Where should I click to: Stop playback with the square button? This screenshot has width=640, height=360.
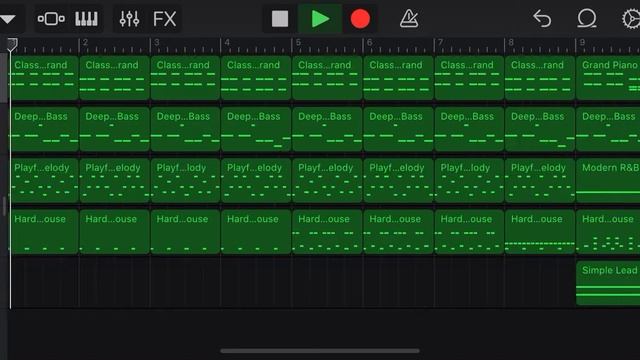coord(280,19)
